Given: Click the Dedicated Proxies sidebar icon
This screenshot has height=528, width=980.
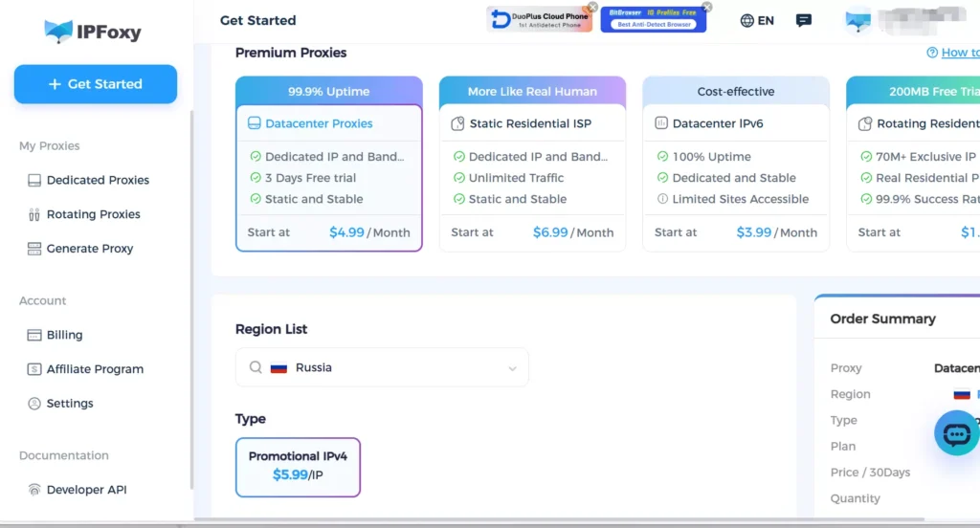Looking at the screenshot, I should tap(34, 180).
